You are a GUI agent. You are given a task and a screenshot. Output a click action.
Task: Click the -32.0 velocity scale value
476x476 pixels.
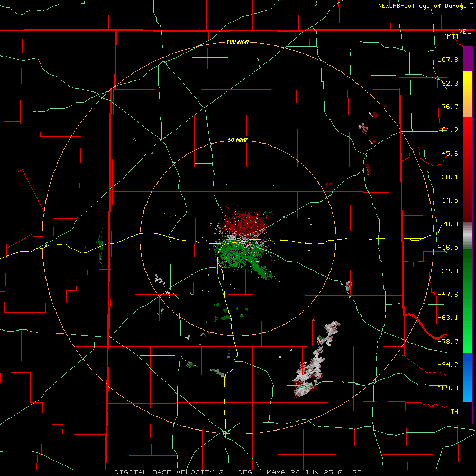[x=448, y=271]
